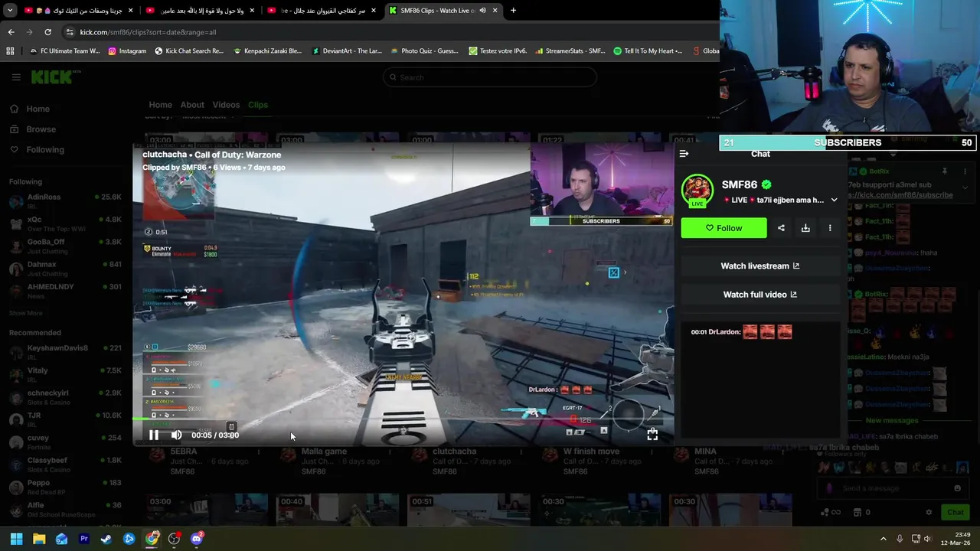Switch to the channel Home tab

pos(160,105)
